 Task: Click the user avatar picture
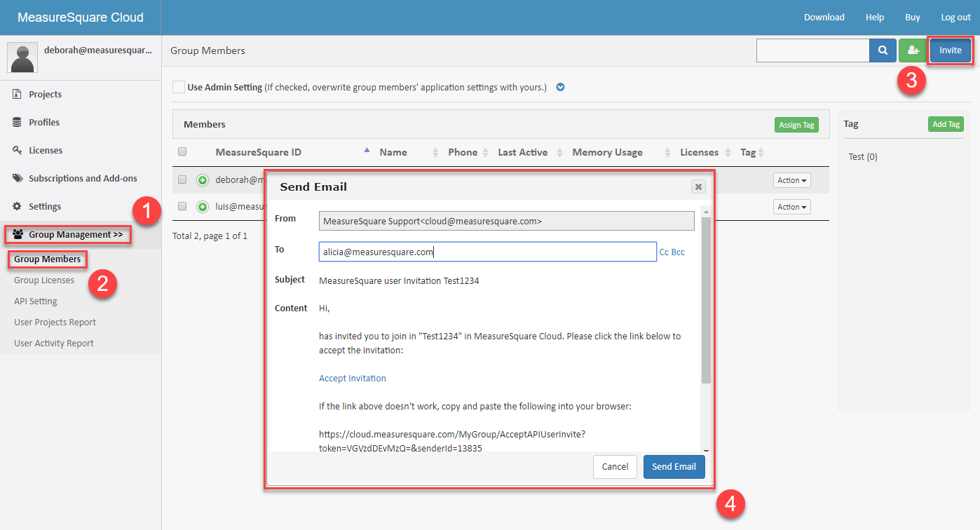22,57
